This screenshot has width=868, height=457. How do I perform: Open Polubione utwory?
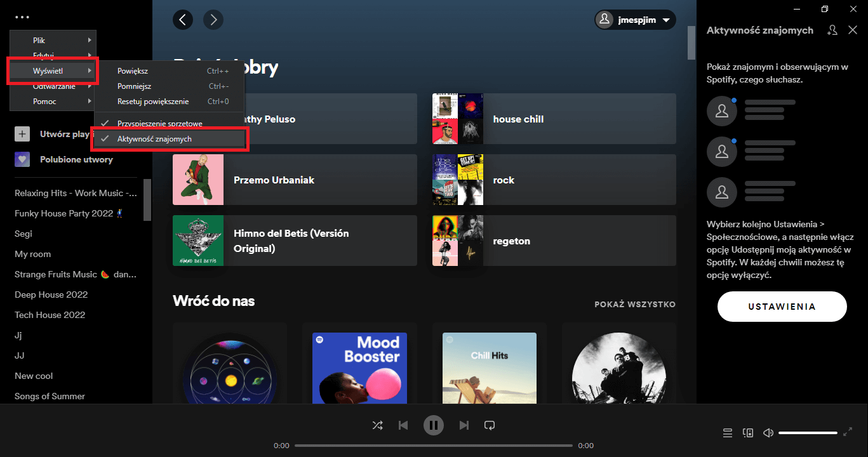click(x=76, y=159)
